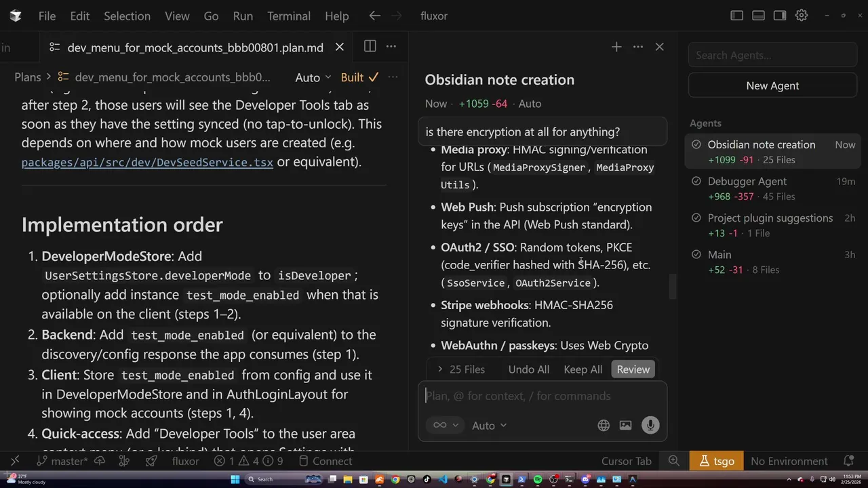Toggle the bottom panel layout button

click(x=759, y=16)
